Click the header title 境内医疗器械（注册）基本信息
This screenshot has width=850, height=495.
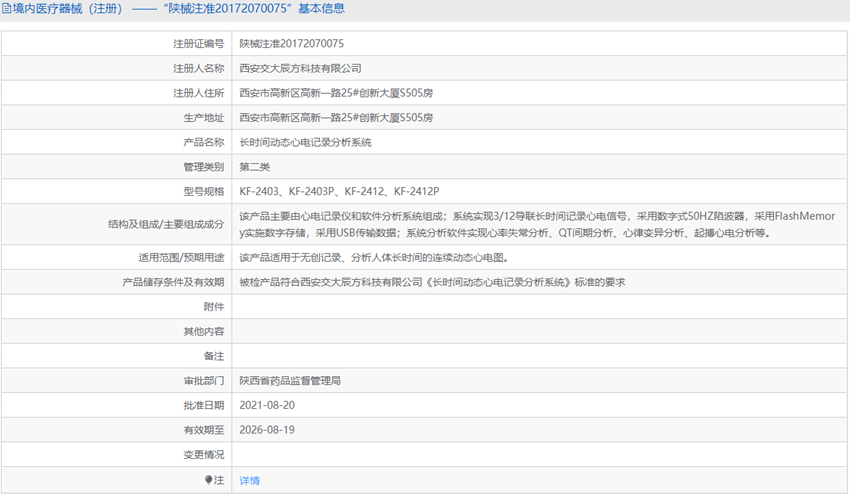[x=180, y=9]
